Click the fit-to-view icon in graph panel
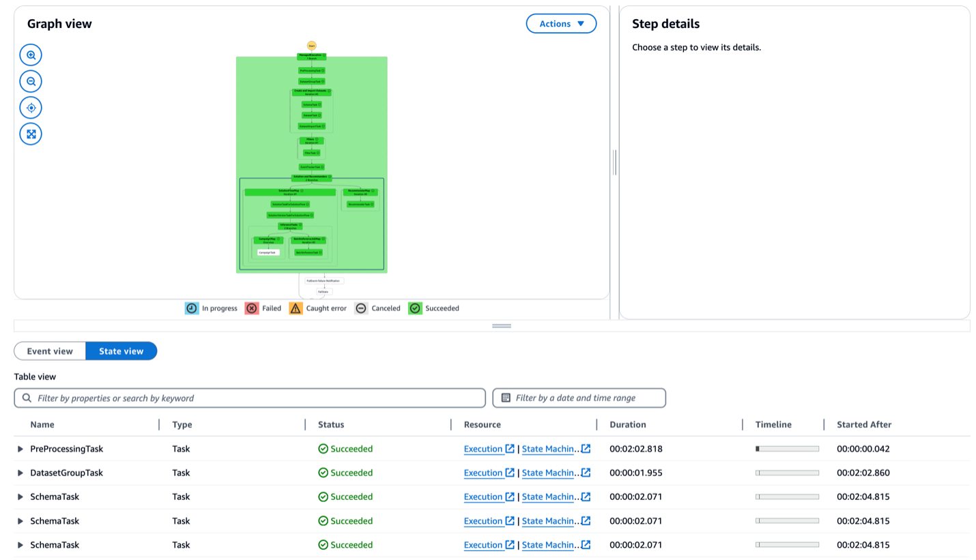 pyautogui.click(x=30, y=134)
